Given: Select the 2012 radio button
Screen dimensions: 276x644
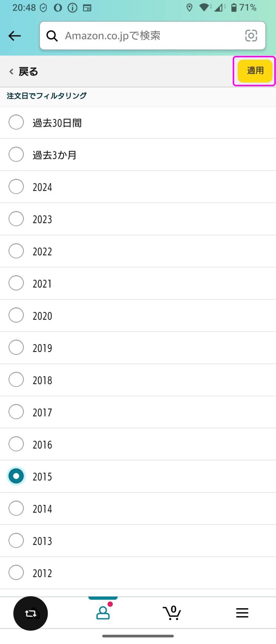Looking at the screenshot, I should (16, 573).
